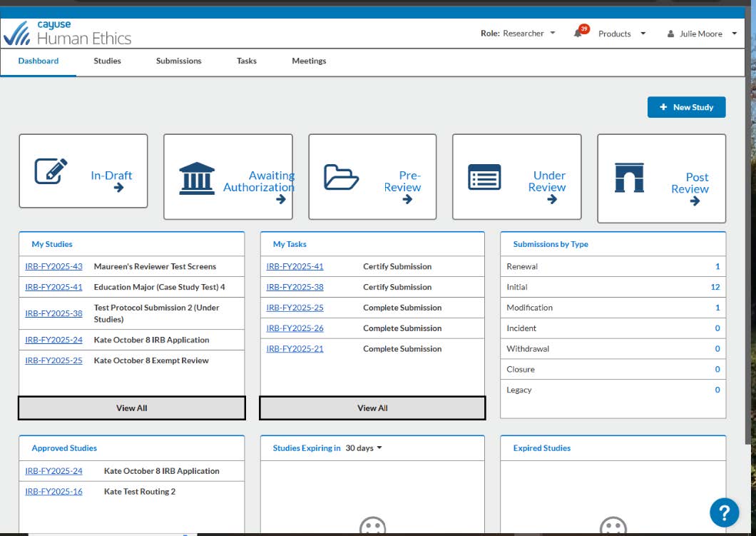Open IRB-FY2025-25 Complete Submission task
This screenshot has width=756, height=536.
click(x=295, y=308)
